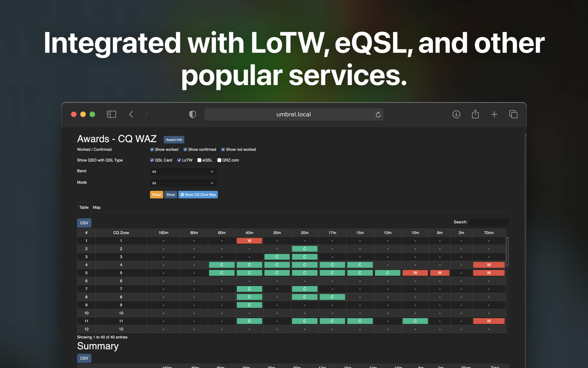
Task: Click the tab overview icon
Action: [513, 114]
